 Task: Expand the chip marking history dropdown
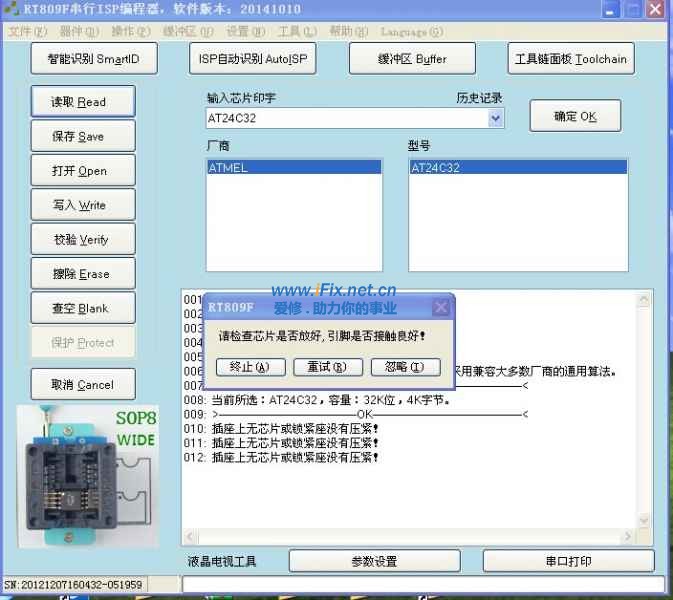click(495, 118)
